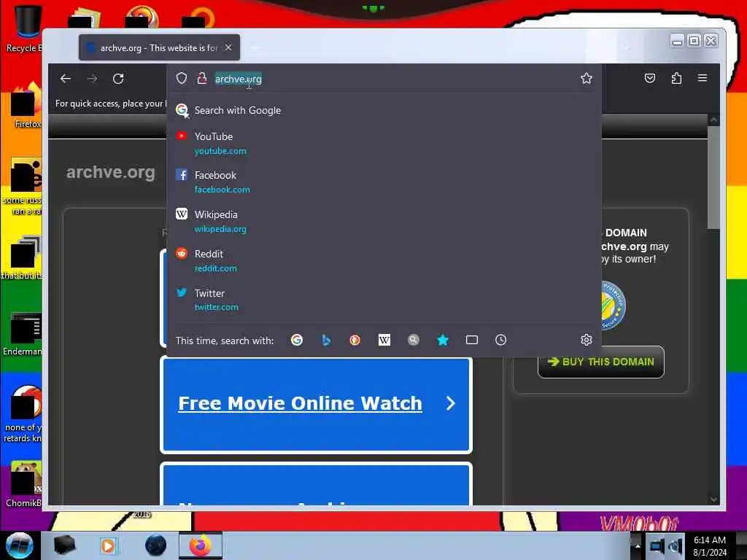This screenshot has width=747, height=560.
Task: Search this time with Bing icon
Action: coord(326,340)
